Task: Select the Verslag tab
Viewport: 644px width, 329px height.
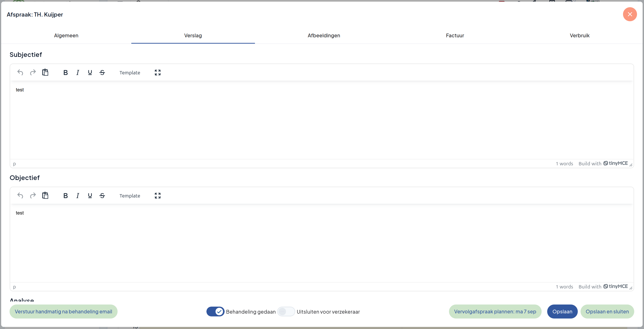Action: point(193,35)
